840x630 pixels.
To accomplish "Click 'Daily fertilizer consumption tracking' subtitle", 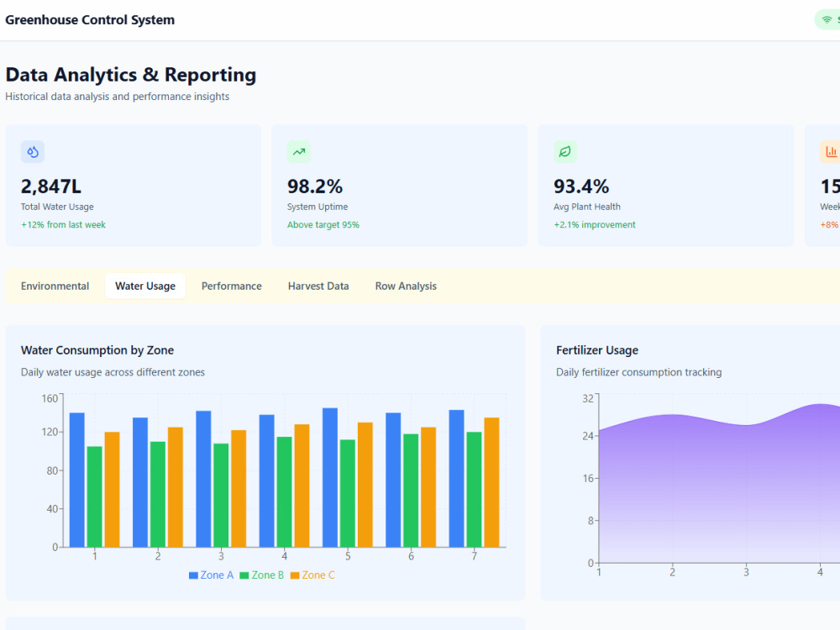I will click(638, 372).
